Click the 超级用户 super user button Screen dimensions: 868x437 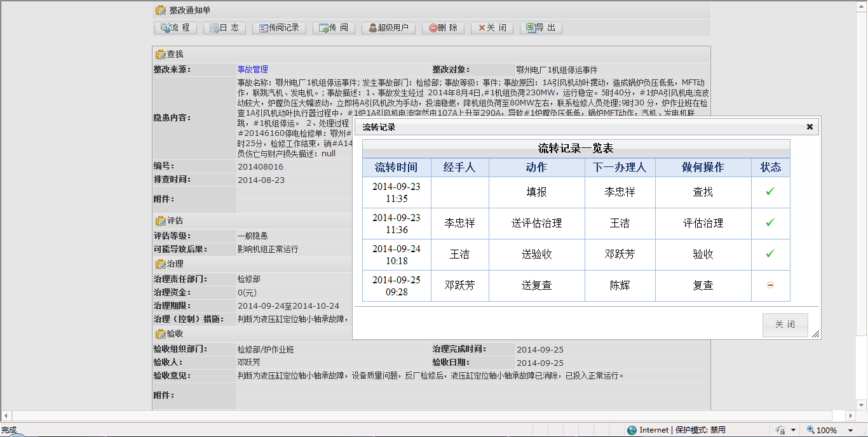pyautogui.click(x=388, y=28)
